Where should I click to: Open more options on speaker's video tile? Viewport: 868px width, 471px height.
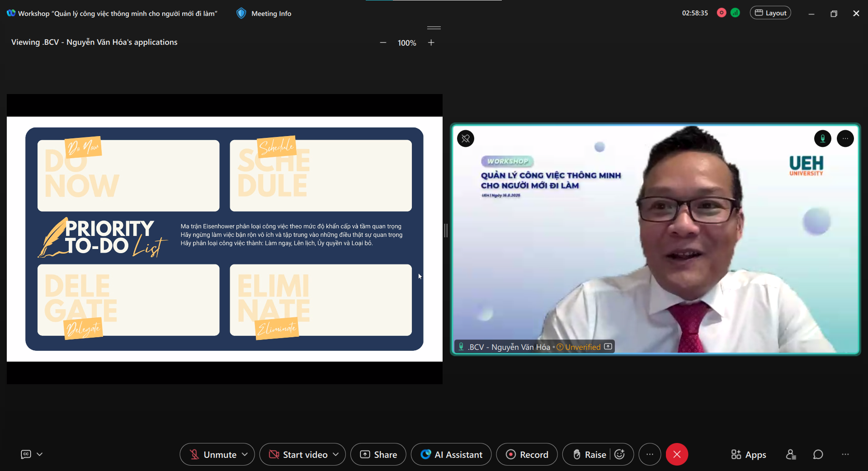pos(845,138)
